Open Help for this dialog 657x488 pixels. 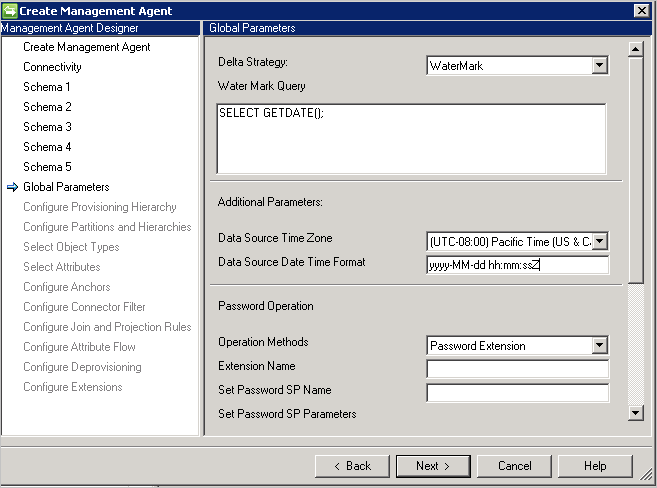click(595, 466)
